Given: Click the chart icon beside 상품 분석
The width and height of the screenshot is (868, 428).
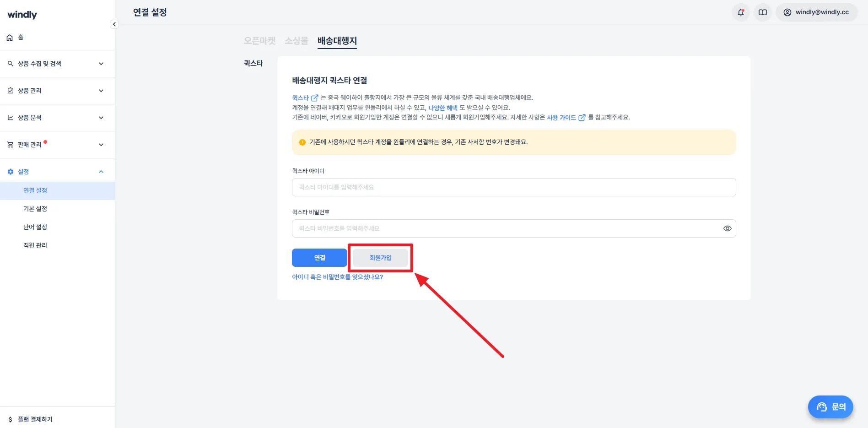Looking at the screenshot, I should coord(10,118).
